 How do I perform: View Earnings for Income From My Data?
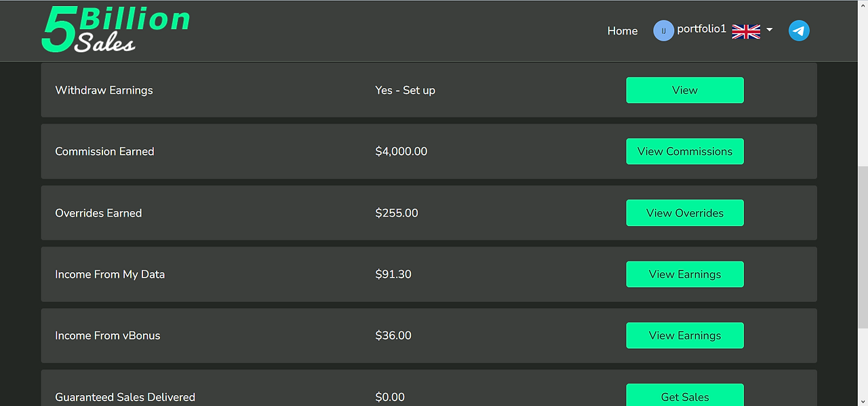tap(685, 274)
